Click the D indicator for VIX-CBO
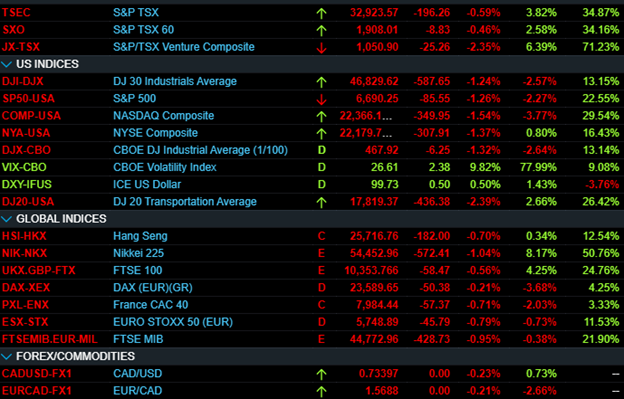The height and width of the screenshot is (399, 624). click(x=322, y=167)
